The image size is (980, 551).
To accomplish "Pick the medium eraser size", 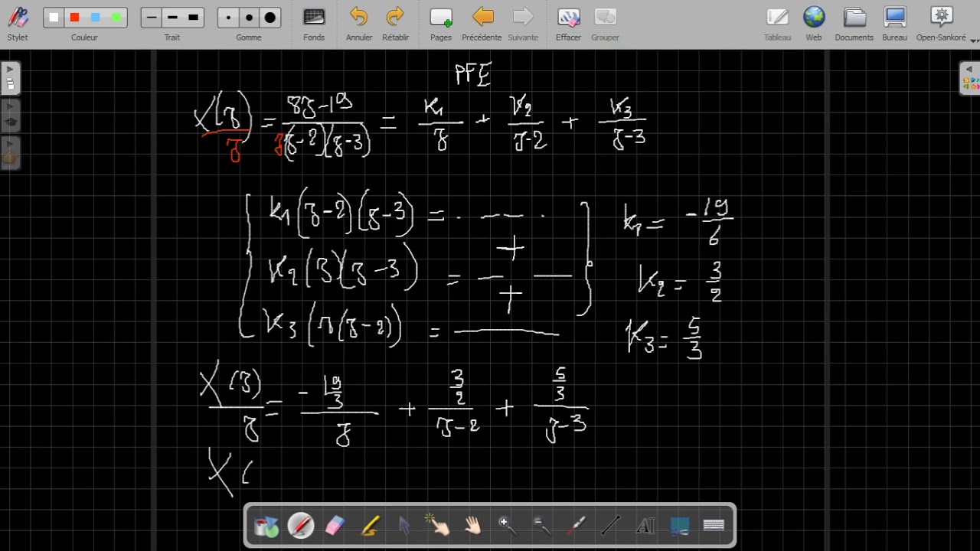I will (x=249, y=18).
